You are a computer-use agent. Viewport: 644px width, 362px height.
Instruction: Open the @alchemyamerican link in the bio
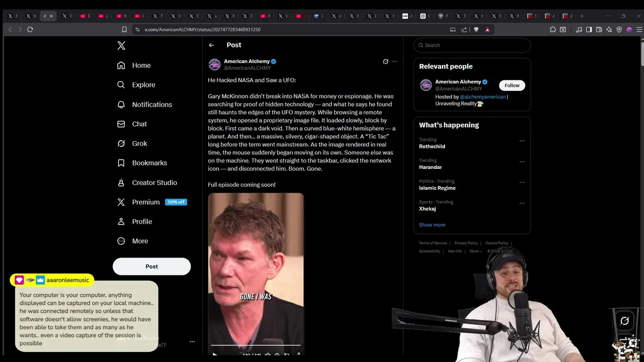point(482,97)
